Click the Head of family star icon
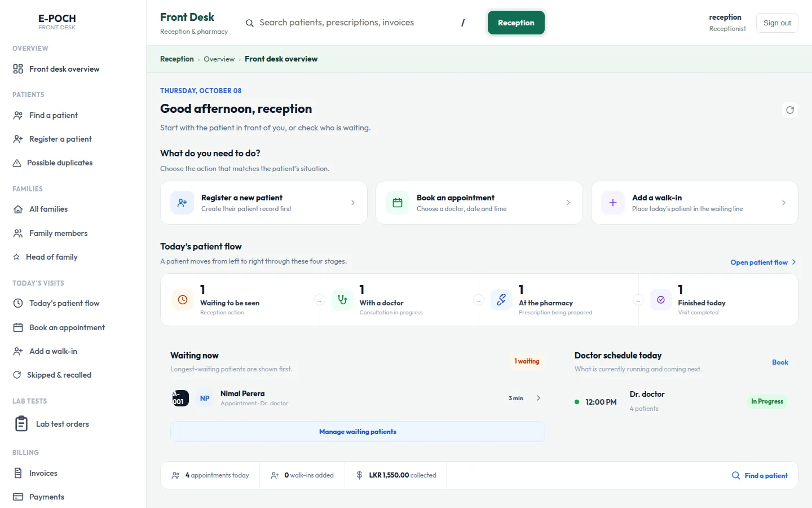This screenshot has height=508, width=812. click(x=16, y=257)
